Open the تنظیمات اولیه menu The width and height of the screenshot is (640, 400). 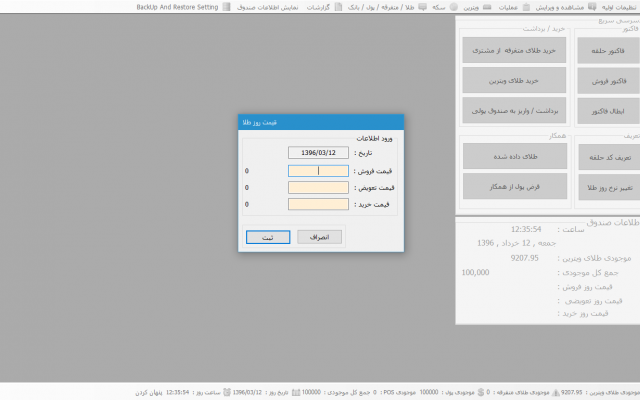click(x=618, y=7)
